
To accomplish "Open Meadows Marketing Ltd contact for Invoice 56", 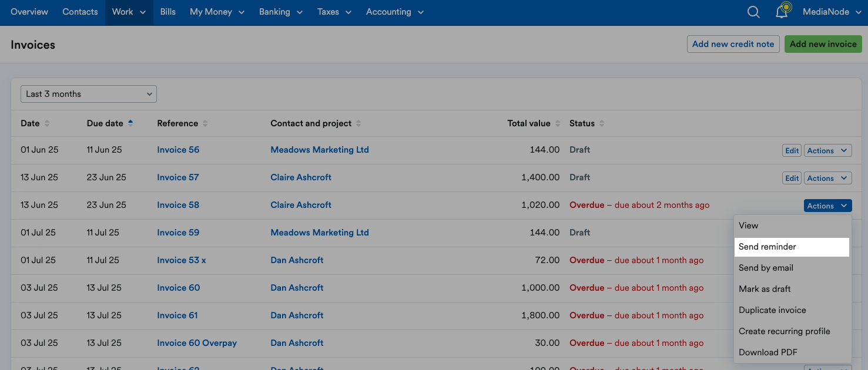I will pyautogui.click(x=320, y=150).
